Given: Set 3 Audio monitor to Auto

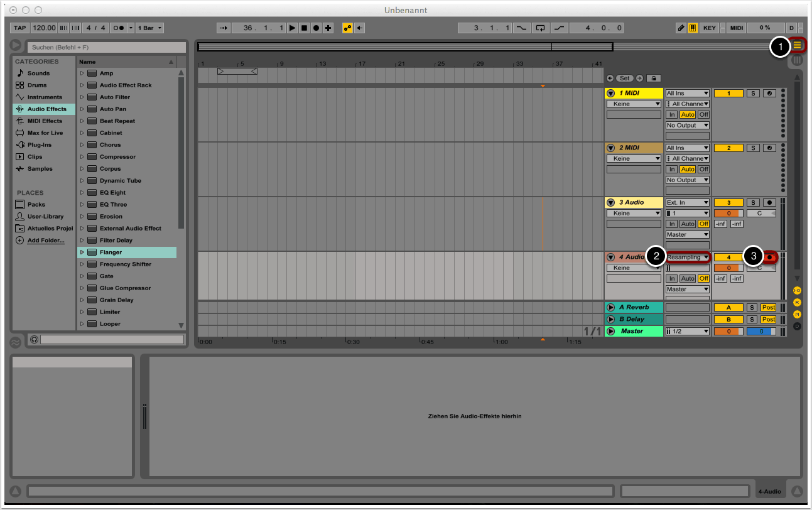Looking at the screenshot, I should (x=688, y=224).
